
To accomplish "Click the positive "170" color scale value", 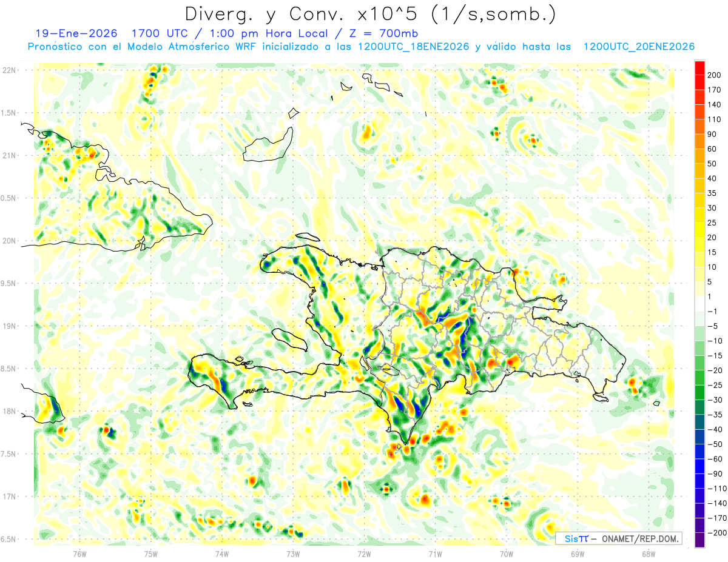I will pyautogui.click(x=714, y=90).
